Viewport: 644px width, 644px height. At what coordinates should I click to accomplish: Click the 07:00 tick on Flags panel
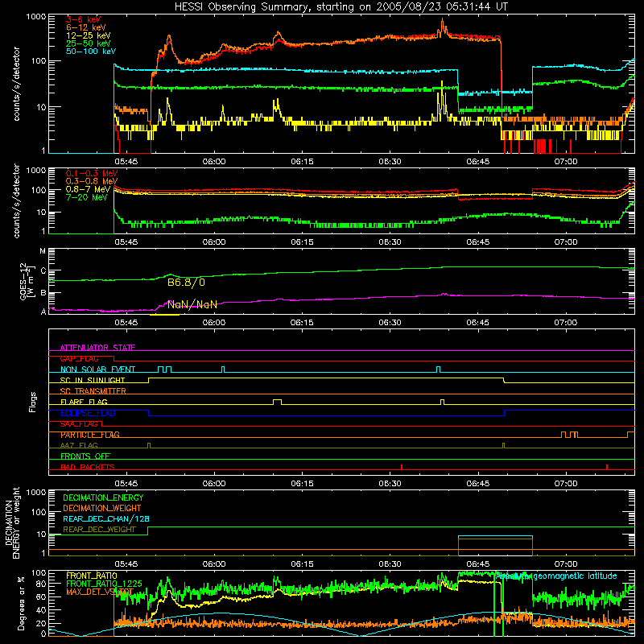566,484
